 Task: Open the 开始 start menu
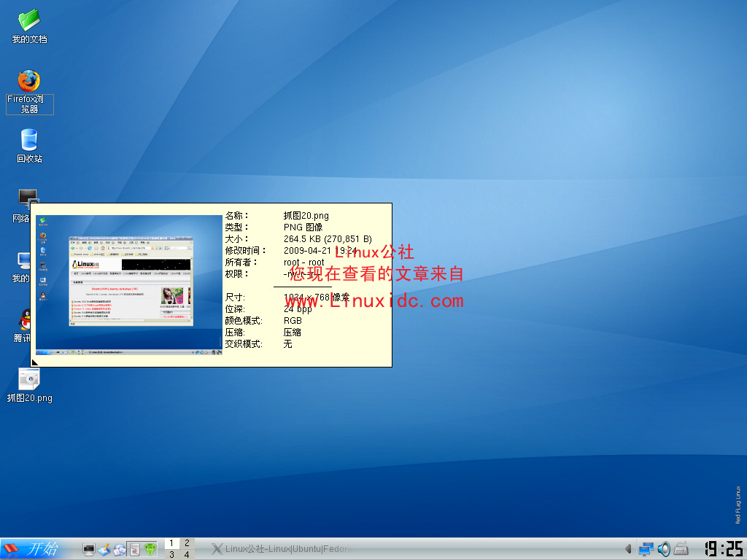(33, 549)
